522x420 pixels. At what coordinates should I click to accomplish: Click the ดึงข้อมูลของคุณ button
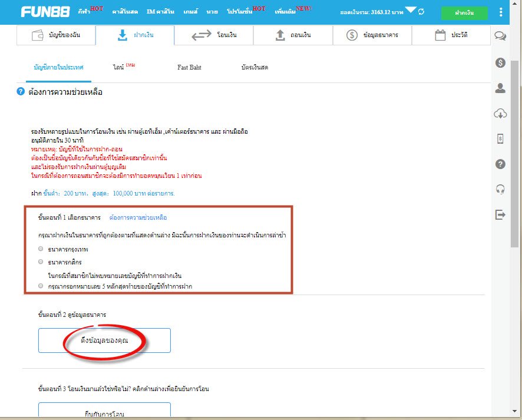coord(104,340)
